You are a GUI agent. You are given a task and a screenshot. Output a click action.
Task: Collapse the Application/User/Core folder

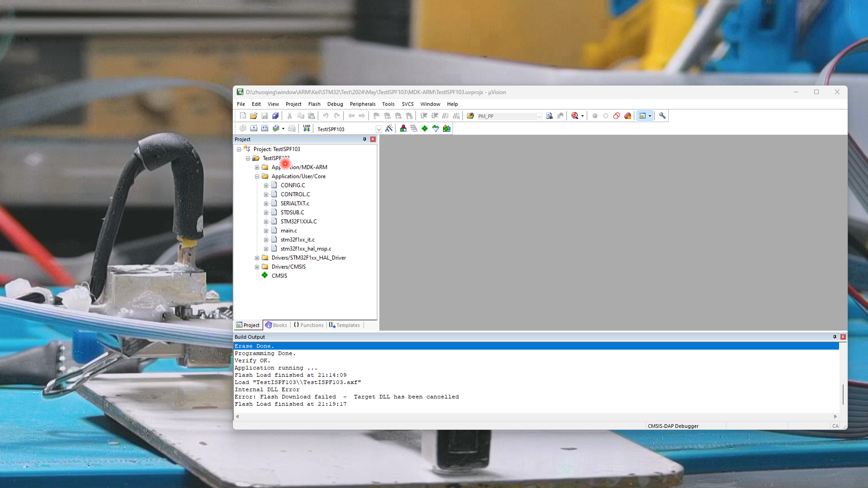[x=257, y=177]
